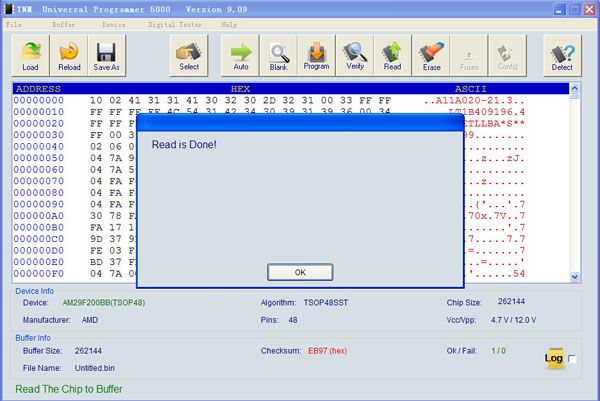Open the yellow Log note icon
The height and width of the screenshot is (401, 600).
tap(553, 358)
